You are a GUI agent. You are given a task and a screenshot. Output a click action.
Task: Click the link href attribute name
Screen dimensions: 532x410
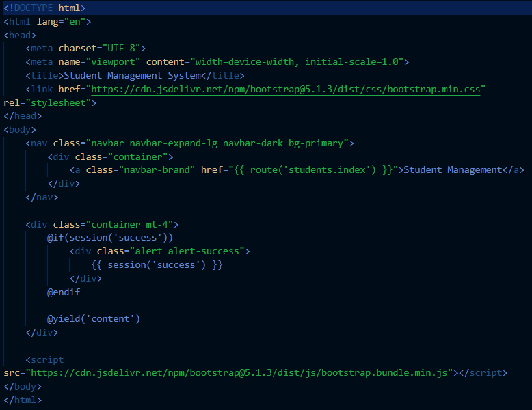(69, 90)
